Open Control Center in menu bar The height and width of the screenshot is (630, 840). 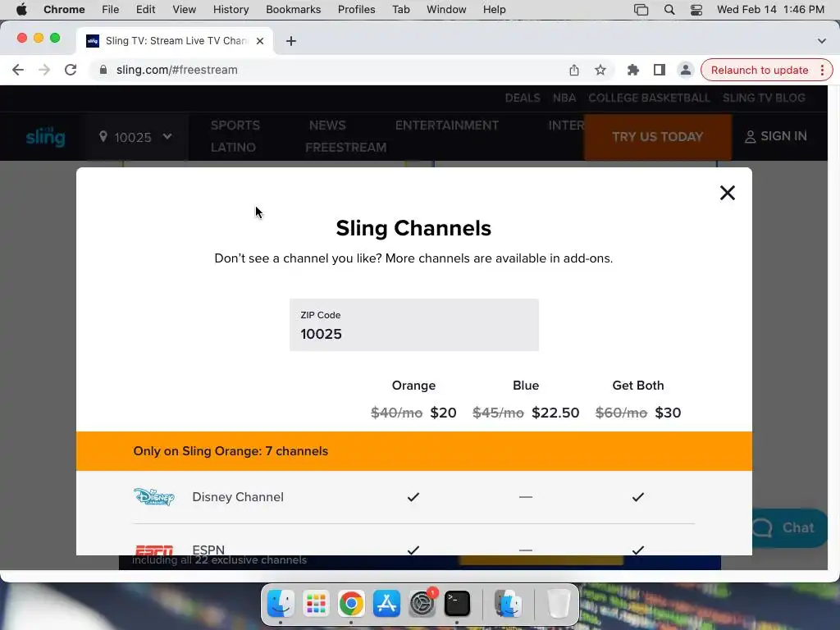point(696,10)
